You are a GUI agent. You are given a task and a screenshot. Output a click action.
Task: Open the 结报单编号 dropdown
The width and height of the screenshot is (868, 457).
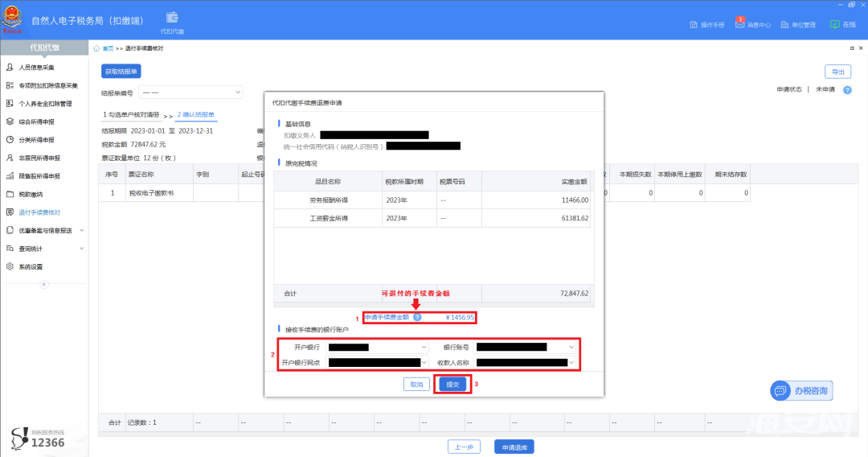(x=191, y=93)
